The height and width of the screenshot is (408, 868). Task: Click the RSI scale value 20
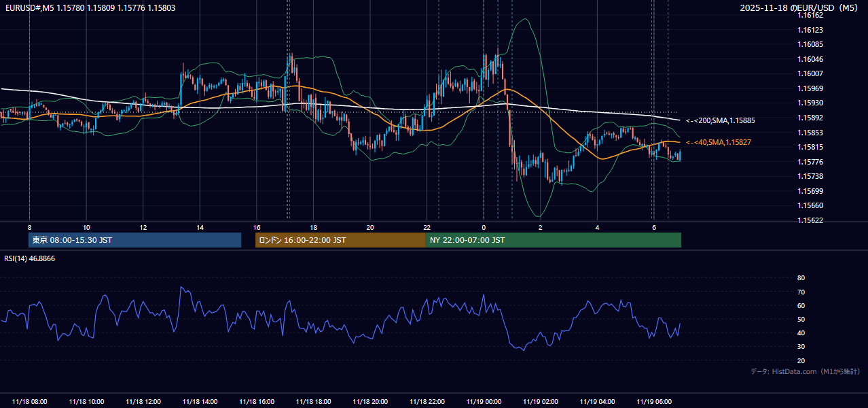(x=801, y=360)
